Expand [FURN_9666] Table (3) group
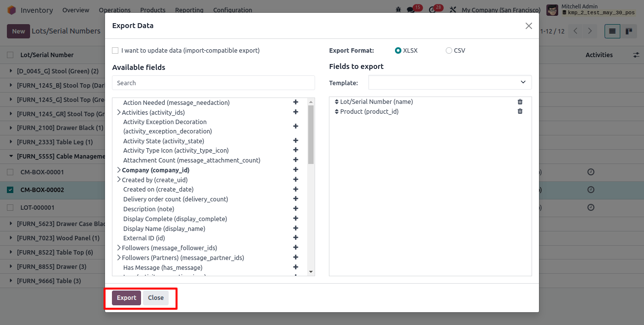The height and width of the screenshot is (325, 644). pyautogui.click(x=11, y=281)
